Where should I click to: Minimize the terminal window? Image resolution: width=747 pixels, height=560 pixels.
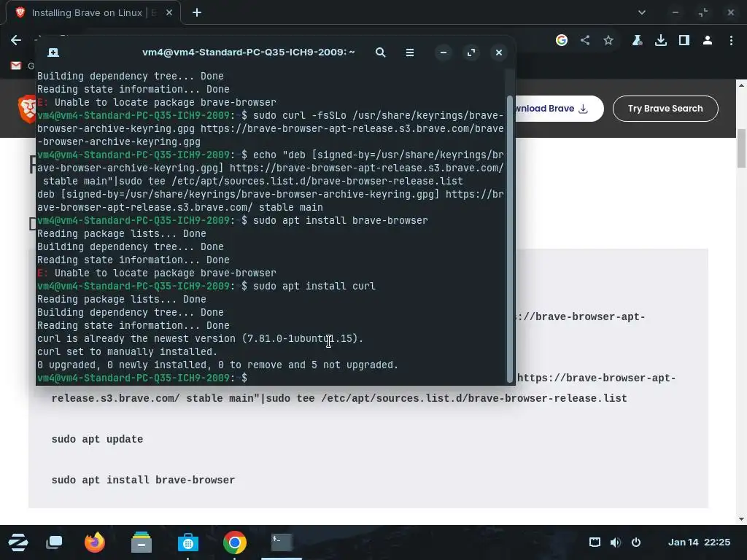pyautogui.click(x=443, y=52)
